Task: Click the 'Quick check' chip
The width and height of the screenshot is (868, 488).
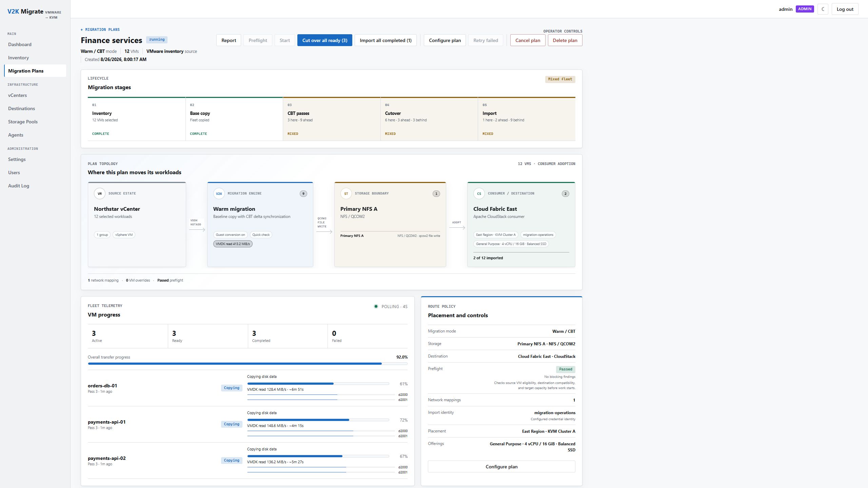Action: (x=261, y=235)
